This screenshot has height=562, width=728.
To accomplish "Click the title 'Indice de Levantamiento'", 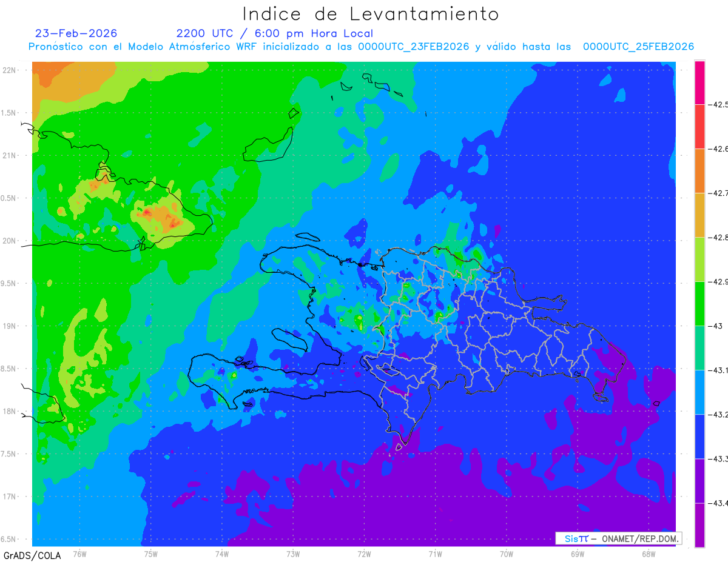I will [x=371, y=13].
